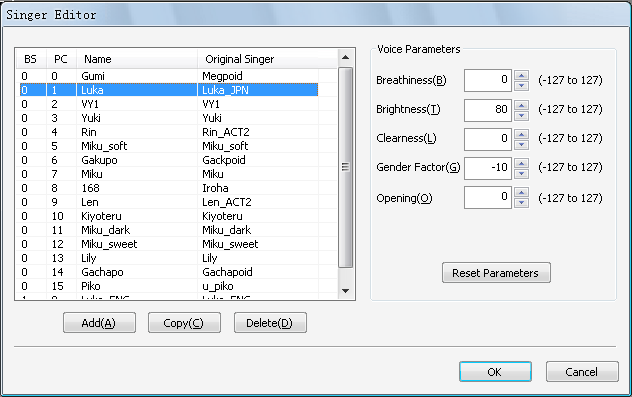The width and height of the screenshot is (632, 397).
Task: Sort by the PC column header
Action: [x=61, y=59]
